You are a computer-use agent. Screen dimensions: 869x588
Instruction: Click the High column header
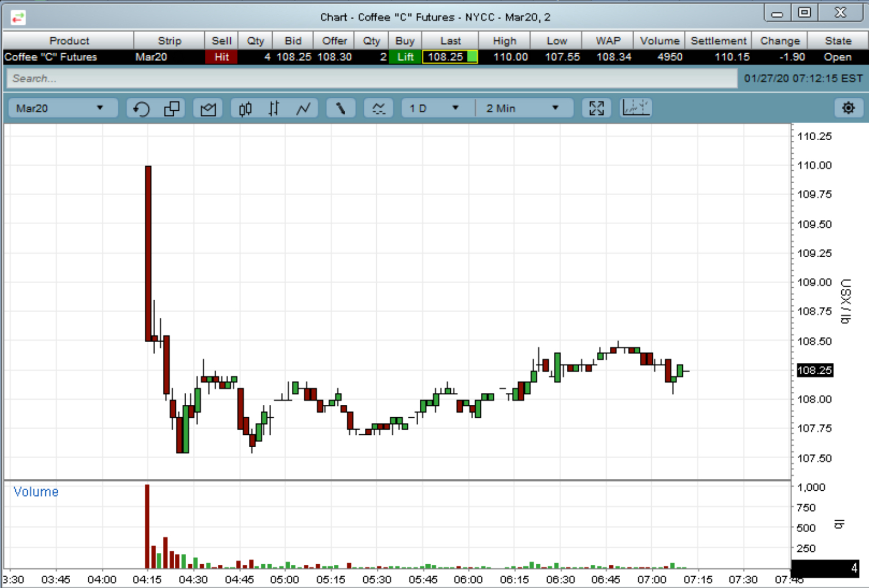[x=505, y=41]
